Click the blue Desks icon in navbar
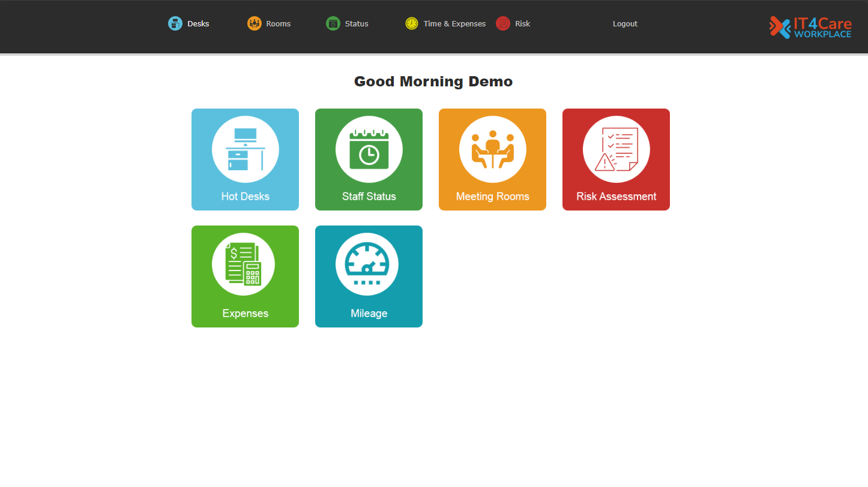This screenshot has height=487, width=868. [x=175, y=23]
